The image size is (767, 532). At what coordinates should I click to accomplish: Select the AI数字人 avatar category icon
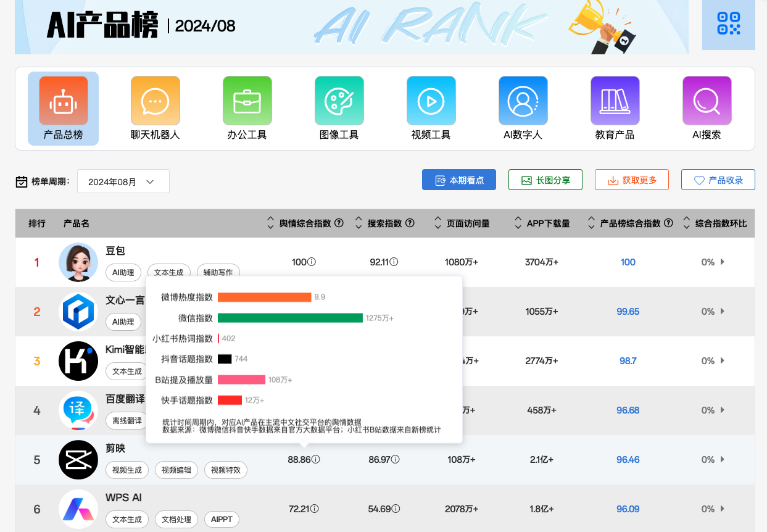[523, 101]
